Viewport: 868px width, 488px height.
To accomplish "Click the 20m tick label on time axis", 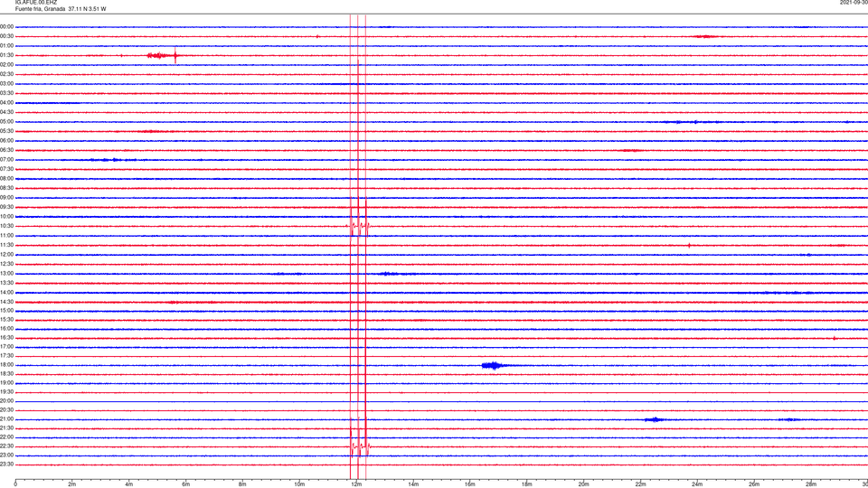I will pyautogui.click(x=583, y=484).
